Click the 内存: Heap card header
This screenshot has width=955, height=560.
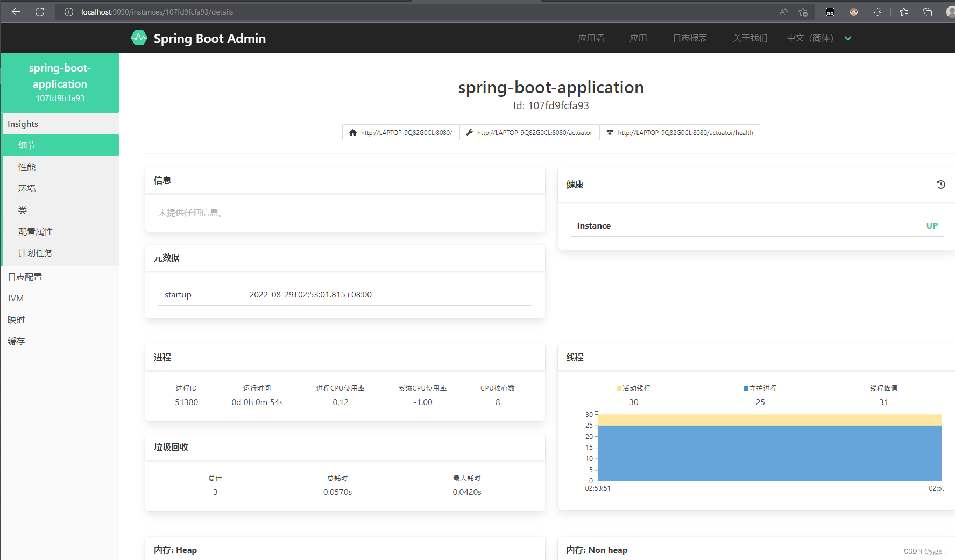point(345,550)
